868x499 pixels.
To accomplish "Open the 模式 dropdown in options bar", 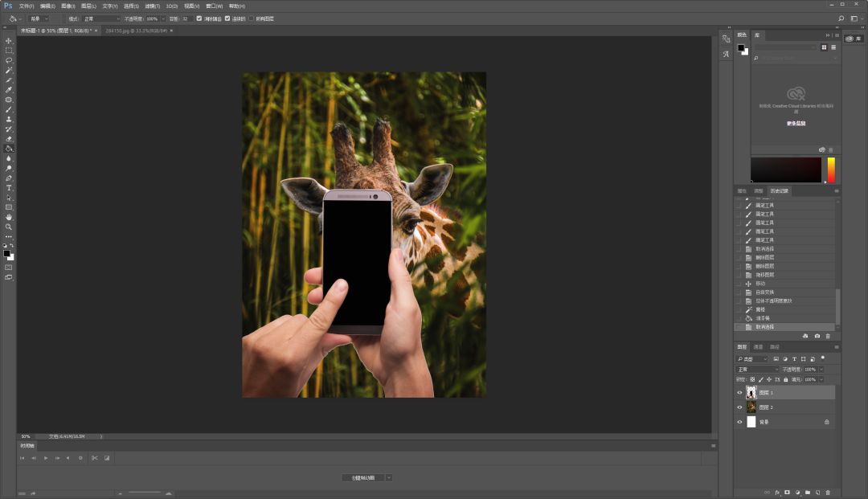I will point(100,18).
